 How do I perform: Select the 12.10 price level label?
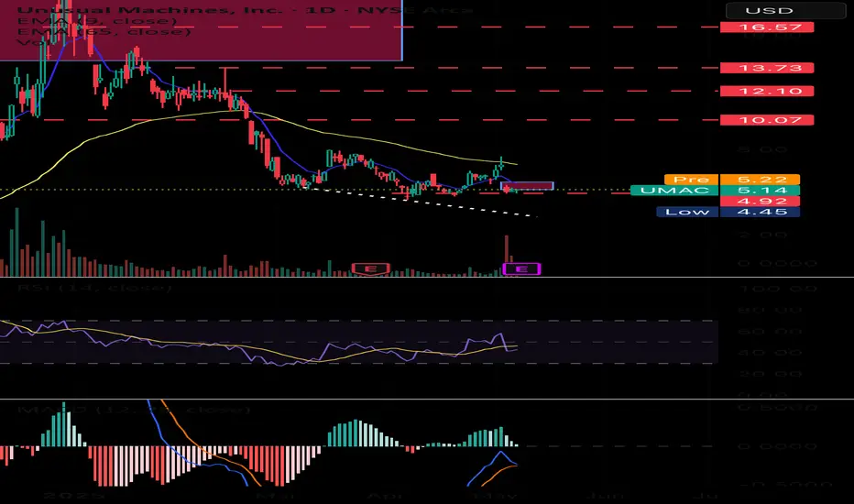(767, 91)
